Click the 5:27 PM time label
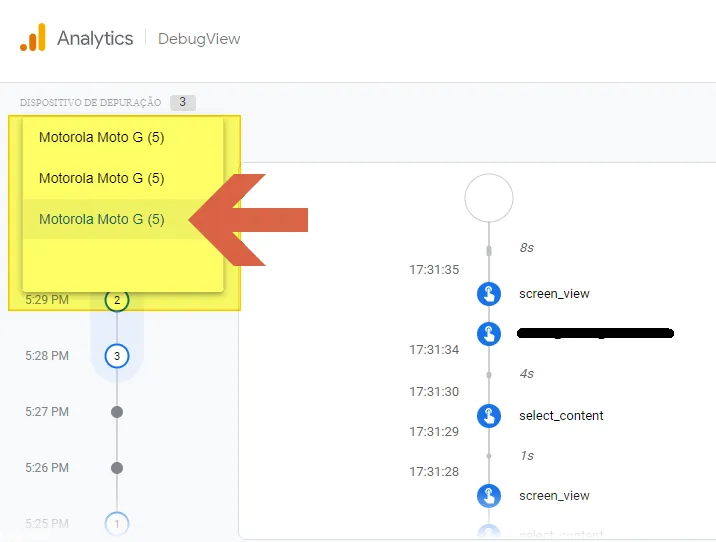Image resolution: width=716 pixels, height=542 pixels. [47, 412]
